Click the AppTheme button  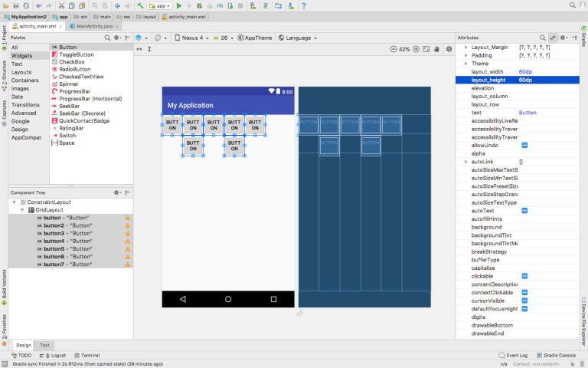255,38
